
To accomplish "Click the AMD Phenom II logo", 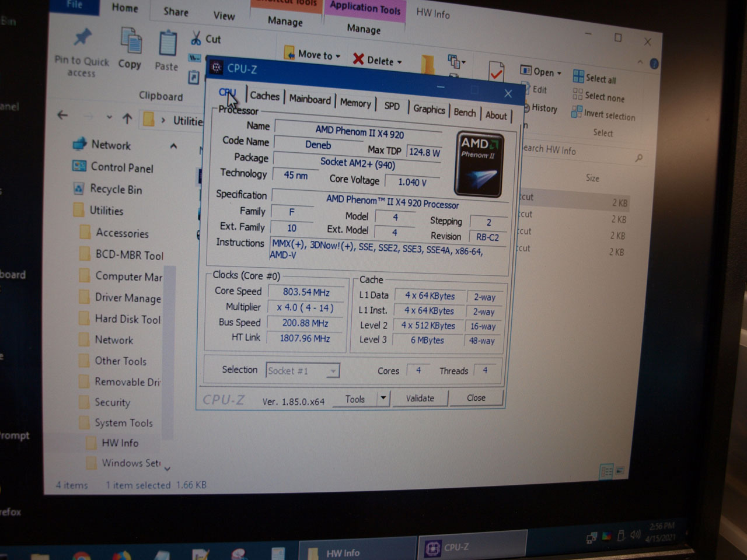I will coord(479,164).
